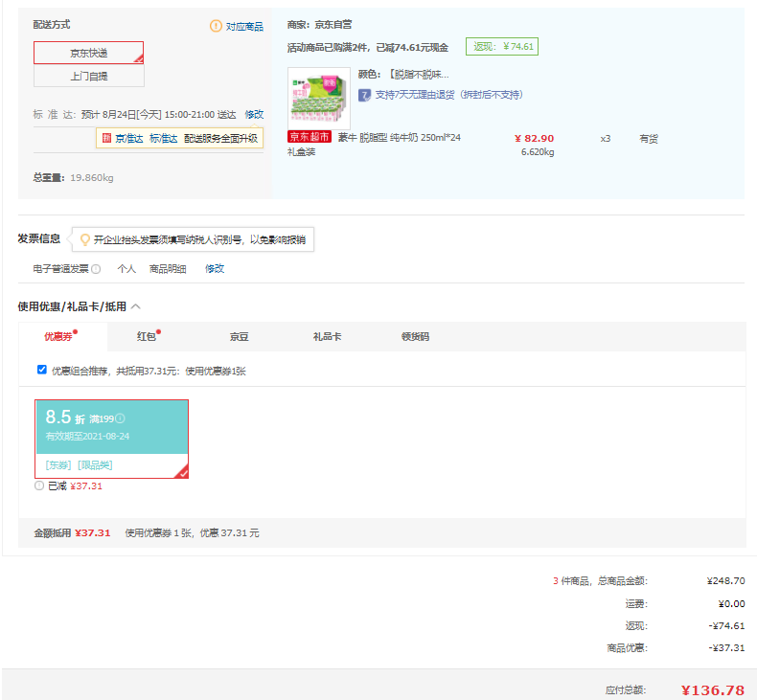Viewport: 757px width, 700px height.
Task: Choose 上门自提 pickup option
Action: pyautogui.click(x=89, y=76)
